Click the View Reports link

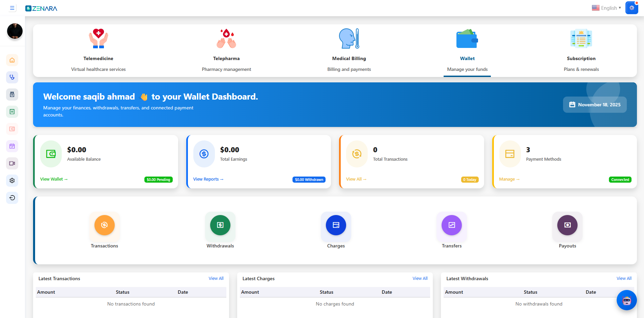pos(208,179)
